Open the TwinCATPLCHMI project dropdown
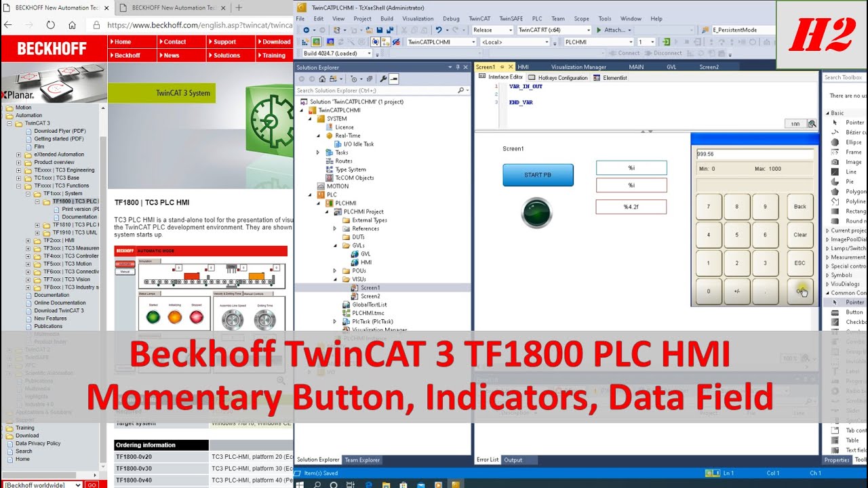The height and width of the screenshot is (488, 868). (x=473, y=42)
